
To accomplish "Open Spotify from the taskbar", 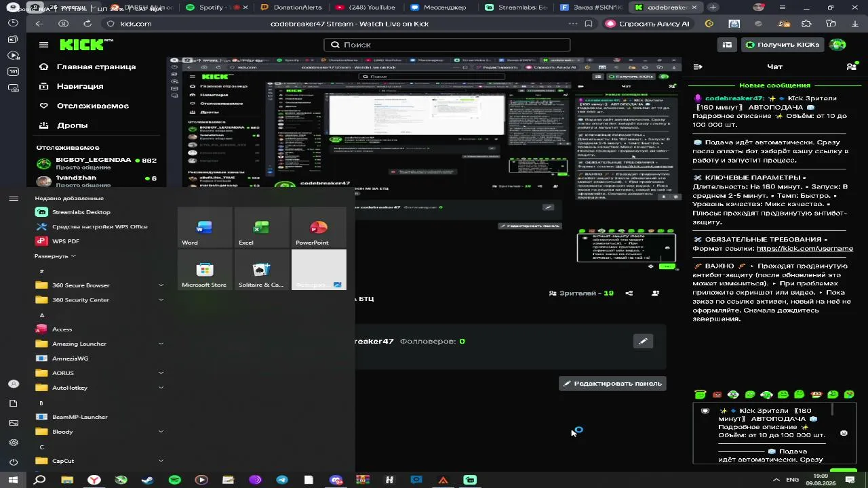I will click(174, 480).
